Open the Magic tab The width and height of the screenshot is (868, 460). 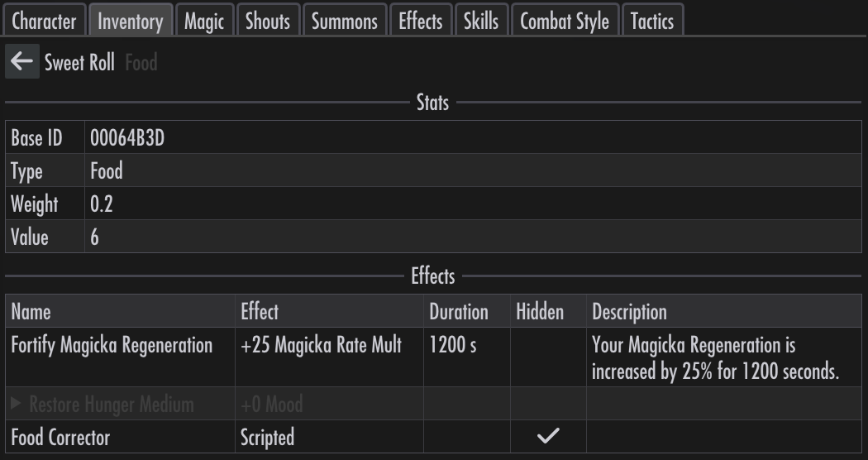pos(204,21)
